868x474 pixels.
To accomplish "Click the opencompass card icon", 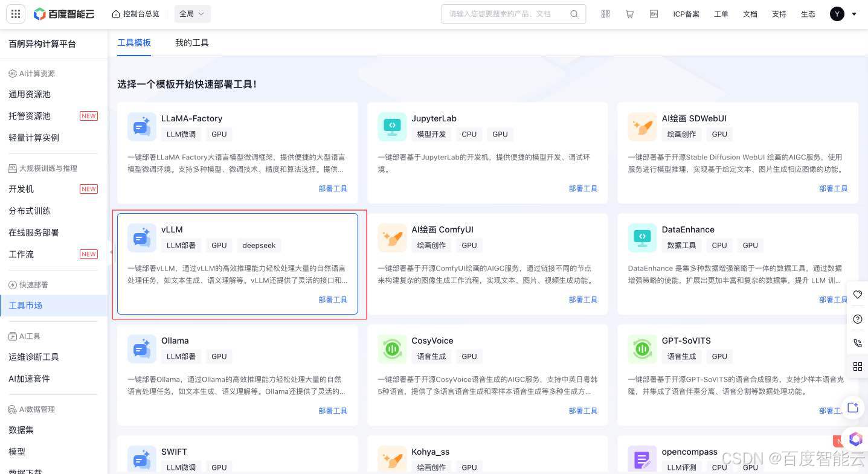I will coord(643,460).
